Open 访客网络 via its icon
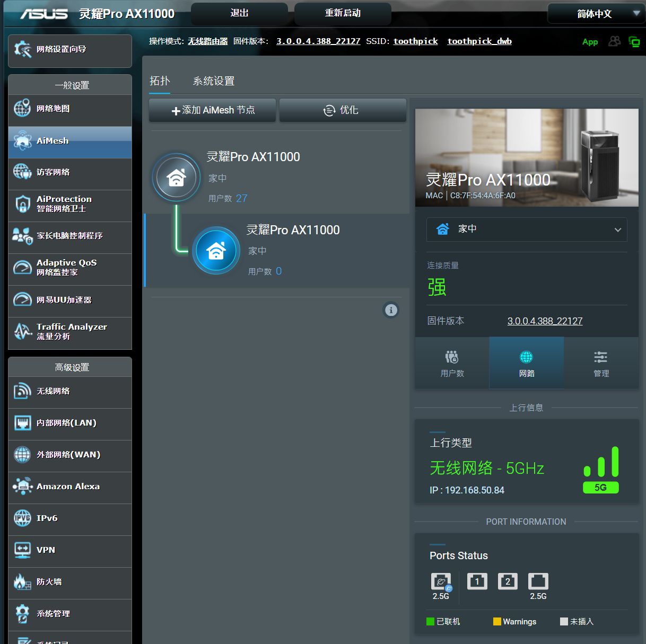 pyautogui.click(x=22, y=172)
